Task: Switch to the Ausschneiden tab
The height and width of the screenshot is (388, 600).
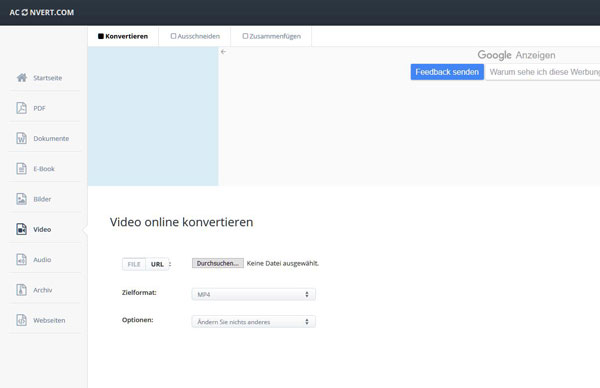Action: pos(195,36)
